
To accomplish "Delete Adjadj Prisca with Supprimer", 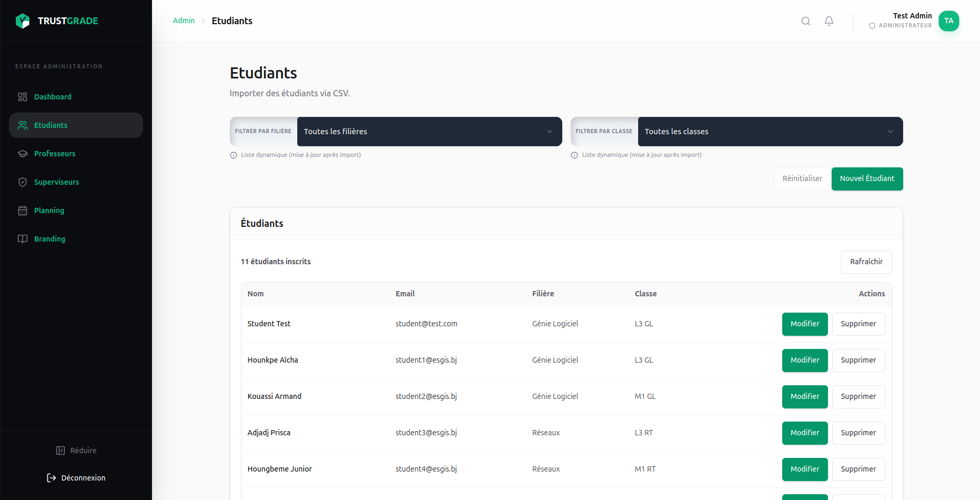I will coord(858,433).
